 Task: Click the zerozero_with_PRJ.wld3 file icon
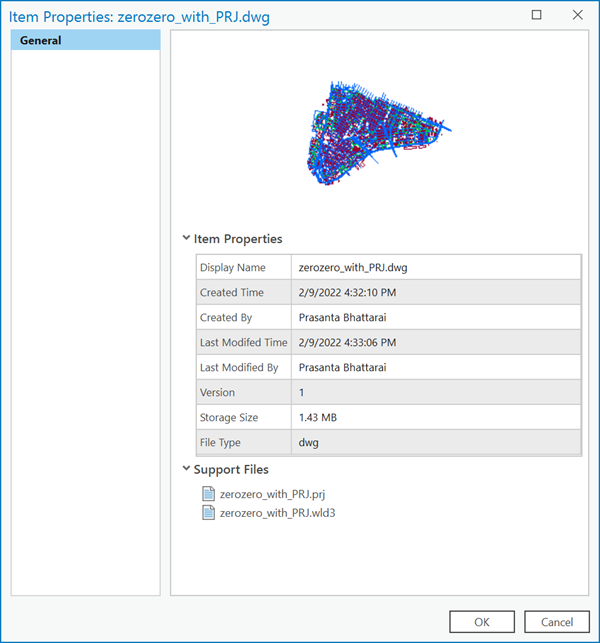(x=208, y=513)
